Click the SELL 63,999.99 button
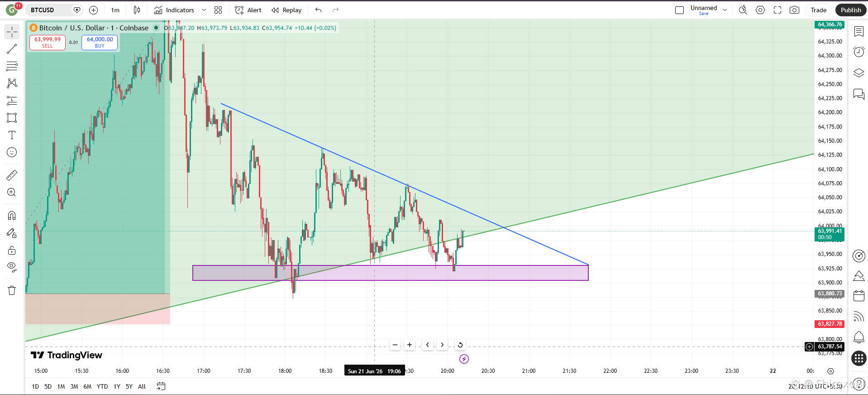Viewport: 868px width, 395px height. 48,42
